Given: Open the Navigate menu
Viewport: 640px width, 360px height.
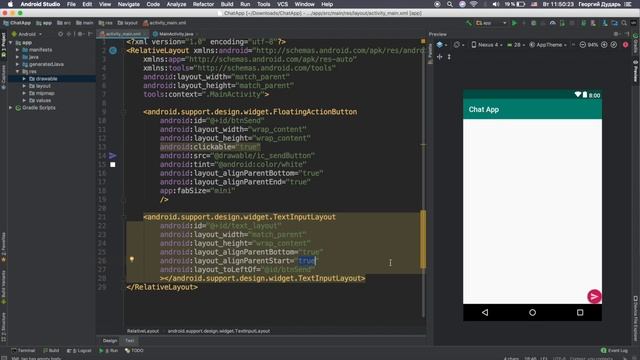Looking at the screenshot, I should click(x=129, y=4).
